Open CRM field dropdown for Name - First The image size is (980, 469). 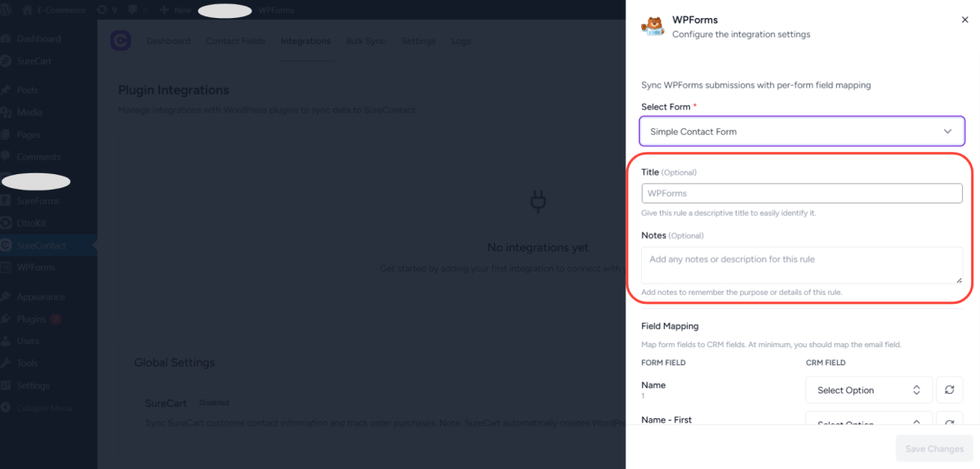(x=868, y=422)
